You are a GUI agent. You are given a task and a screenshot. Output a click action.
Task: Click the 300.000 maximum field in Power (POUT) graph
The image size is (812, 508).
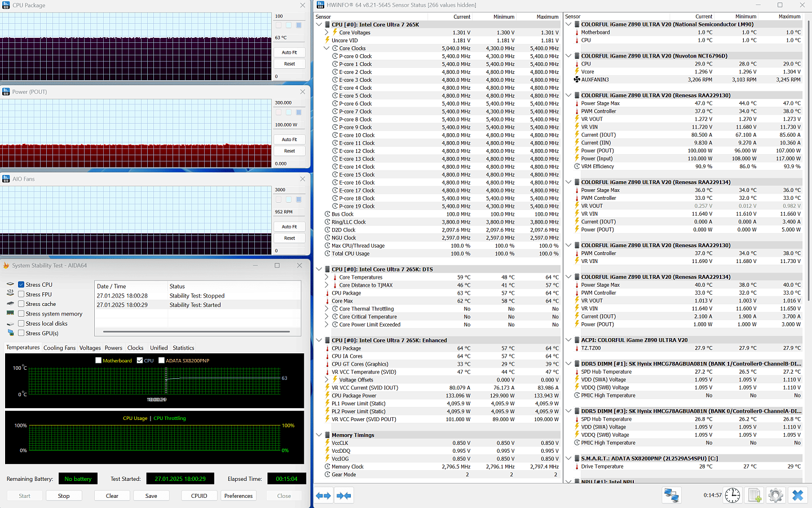point(289,103)
